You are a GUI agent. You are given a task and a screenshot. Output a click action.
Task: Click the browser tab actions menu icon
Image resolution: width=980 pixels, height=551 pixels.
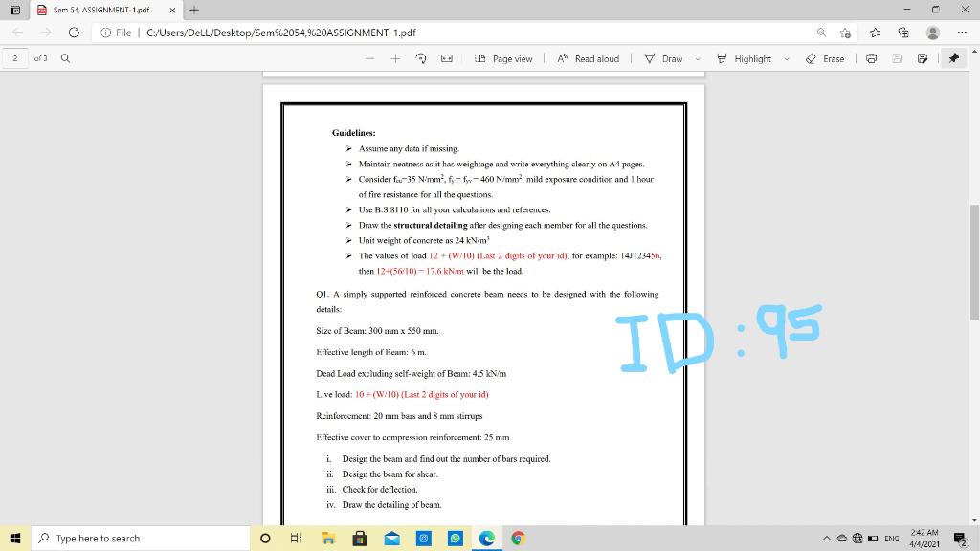tap(15, 10)
